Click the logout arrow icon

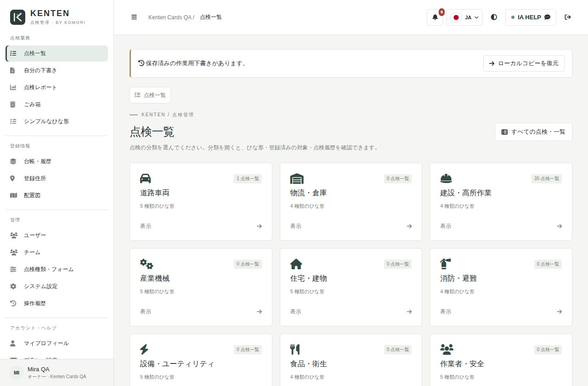click(568, 17)
